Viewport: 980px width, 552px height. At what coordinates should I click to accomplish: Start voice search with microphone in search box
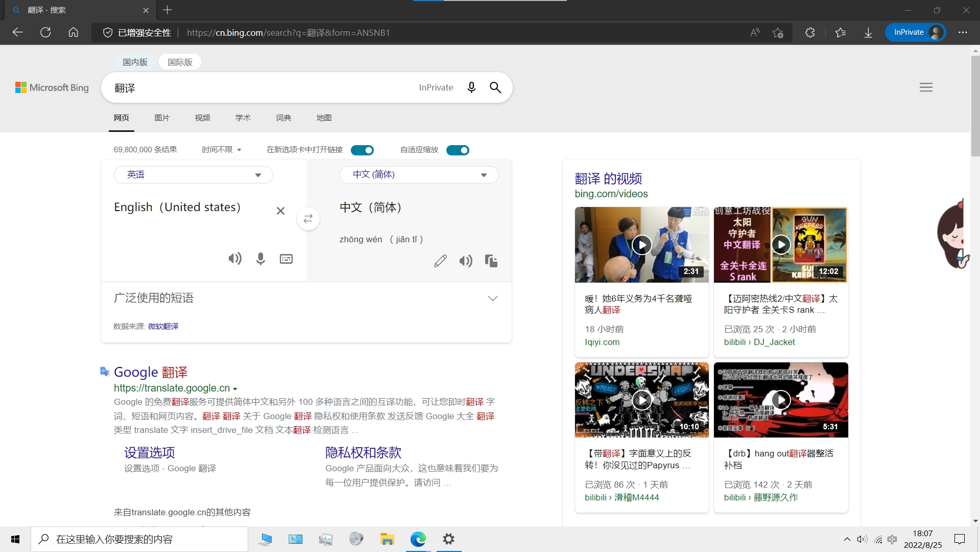471,87
